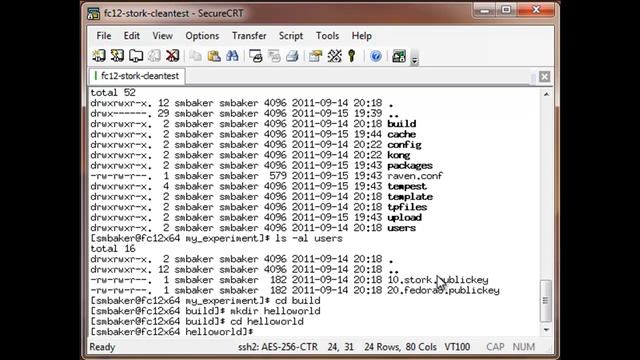Click the 'upload' directory name
Viewport: 640px width, 360px height.
404,218
